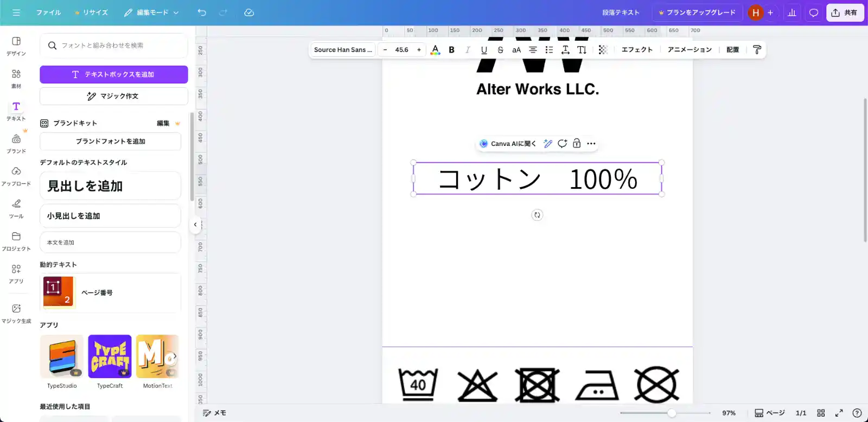
Task: Switch to the 素材 sidebar tab
Action: [16, 79]
